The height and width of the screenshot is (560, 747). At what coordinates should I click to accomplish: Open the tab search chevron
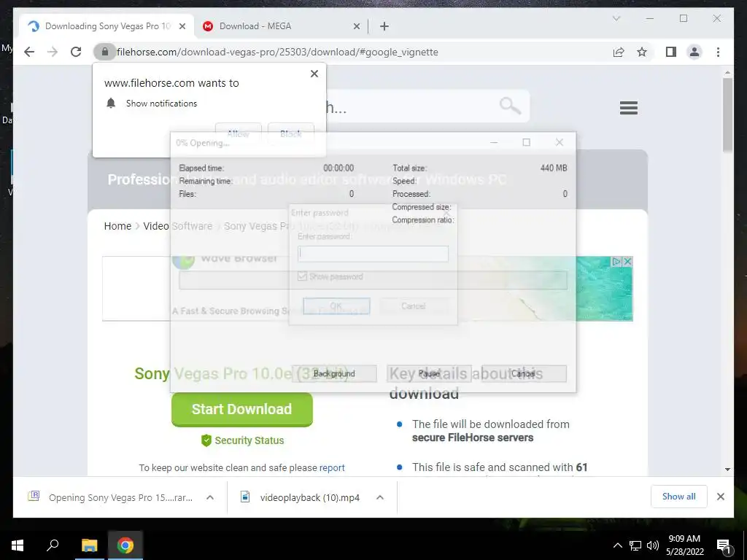point(616,18)
